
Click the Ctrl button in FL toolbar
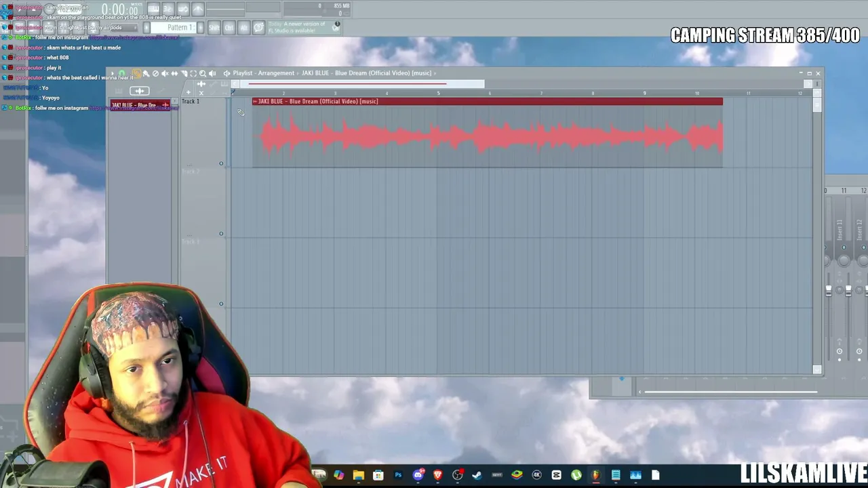(x=229, y=28)
